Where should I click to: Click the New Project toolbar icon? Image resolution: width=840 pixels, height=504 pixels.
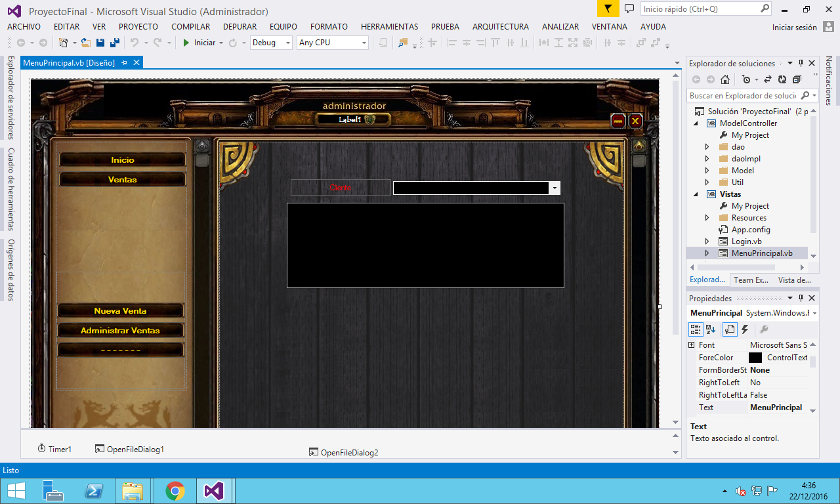[x=64, y=43]
